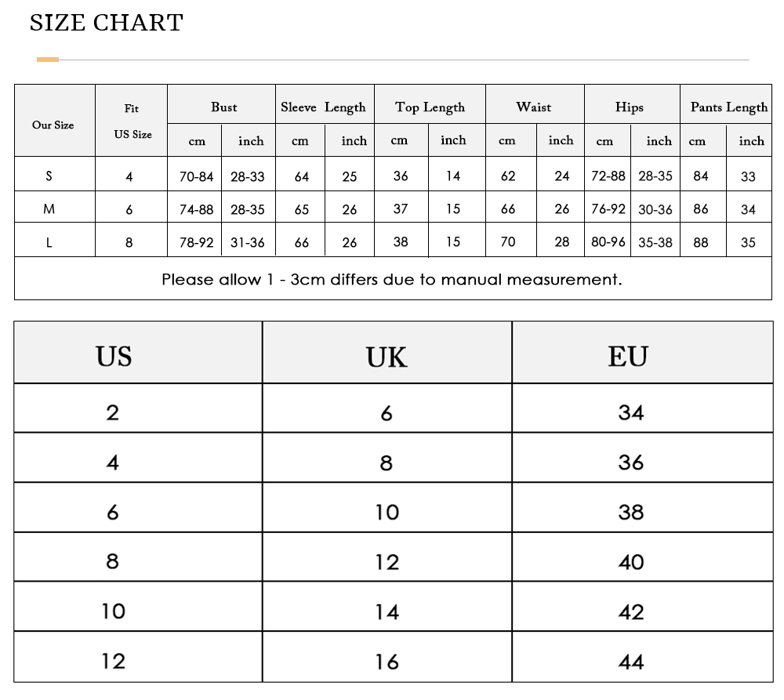Click the EU header in conversion table
The width and height of the screenshot is (784, 700).
point(628,357)
